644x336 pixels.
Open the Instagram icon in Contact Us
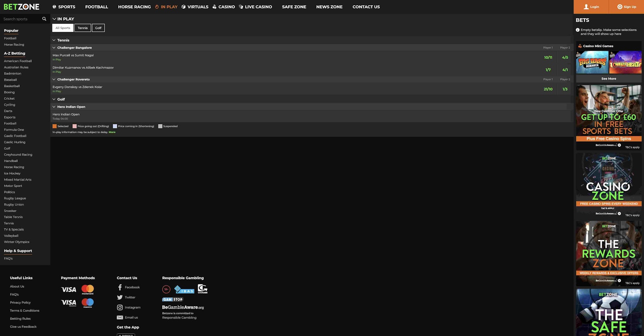[x=120, y=307]
